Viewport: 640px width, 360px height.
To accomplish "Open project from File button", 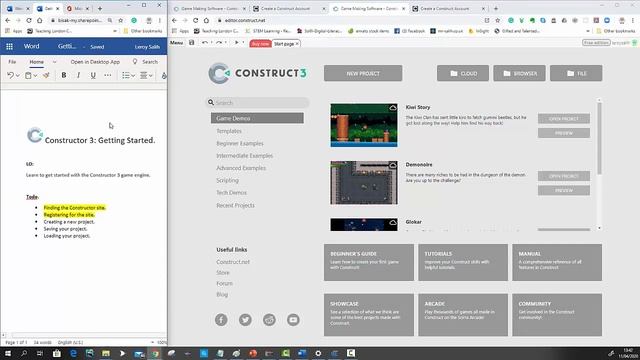I will pyautogui.click(x=576, y=73).
